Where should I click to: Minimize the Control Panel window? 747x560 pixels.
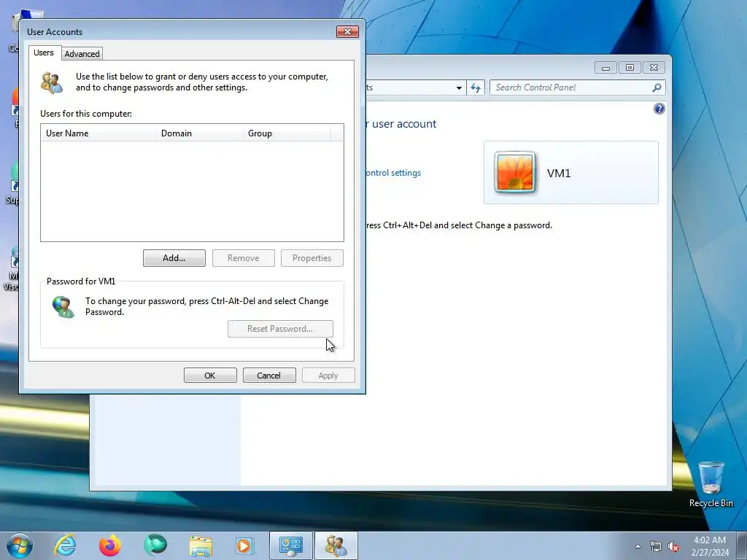605,68
